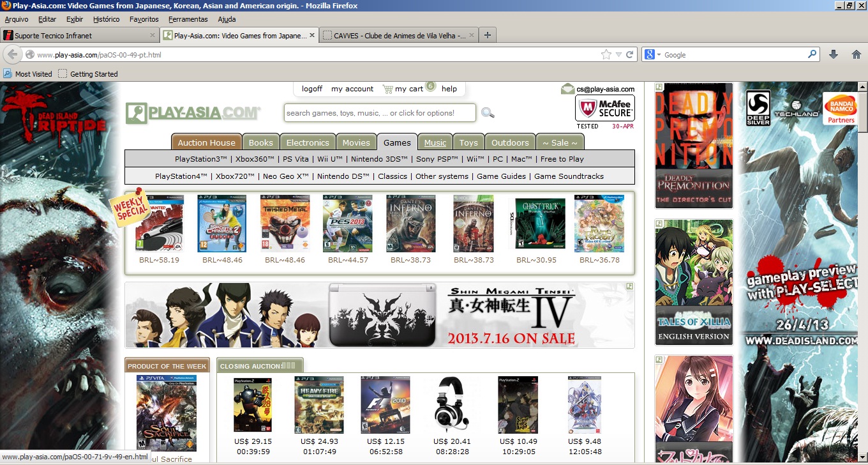The width and height of the screenshot is (868, 465).
Task: Click in the search games text field
Action: point(379,113)
